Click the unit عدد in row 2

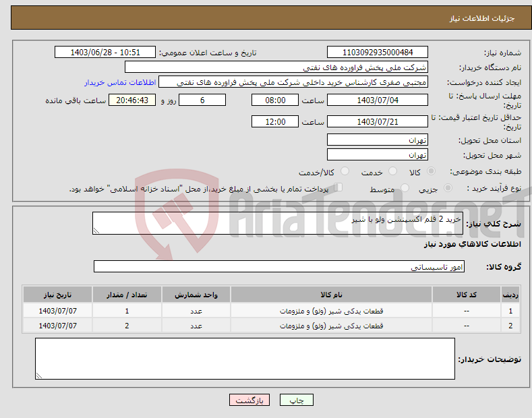tap(196, 326)
